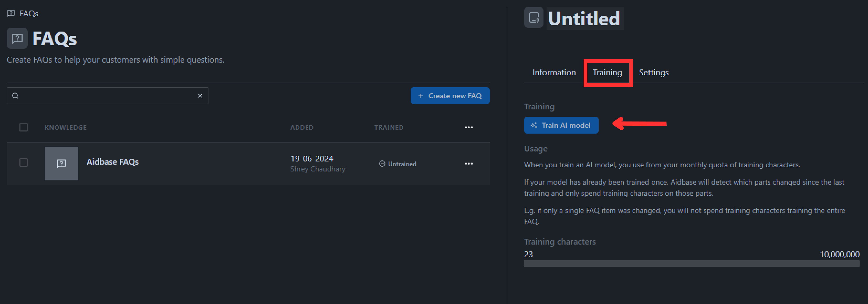Click sparkle icon on Train AI model
This screenshot has width=868, height=304.
tap(534, 125)
